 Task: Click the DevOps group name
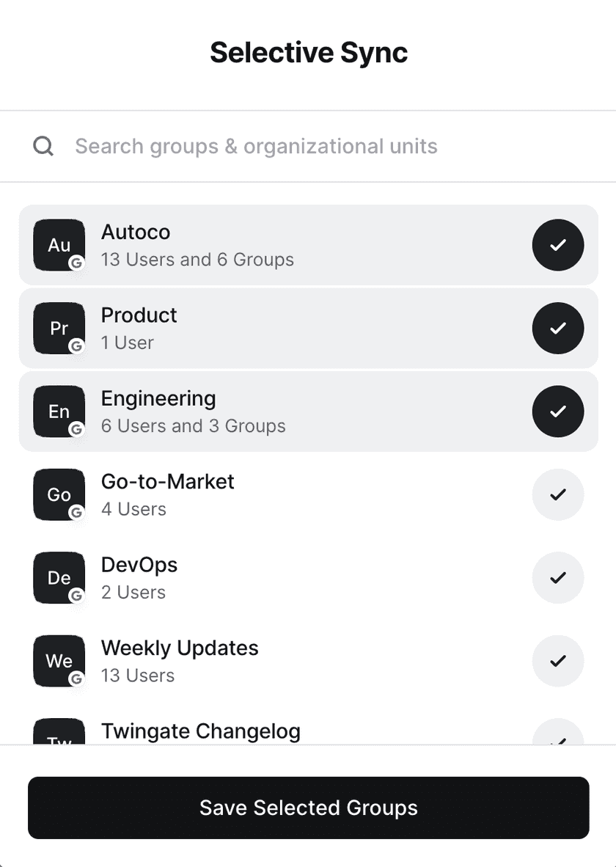139,566
